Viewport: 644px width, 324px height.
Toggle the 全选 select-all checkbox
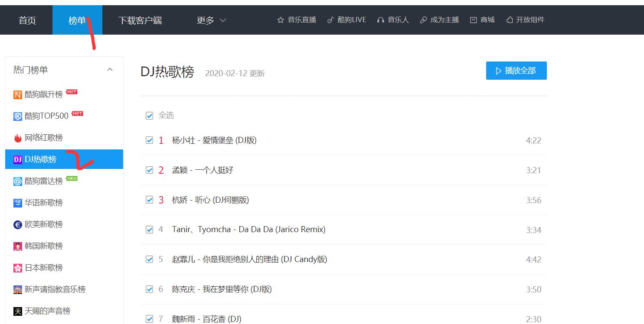pyautogui.click(x=150, y=116)
